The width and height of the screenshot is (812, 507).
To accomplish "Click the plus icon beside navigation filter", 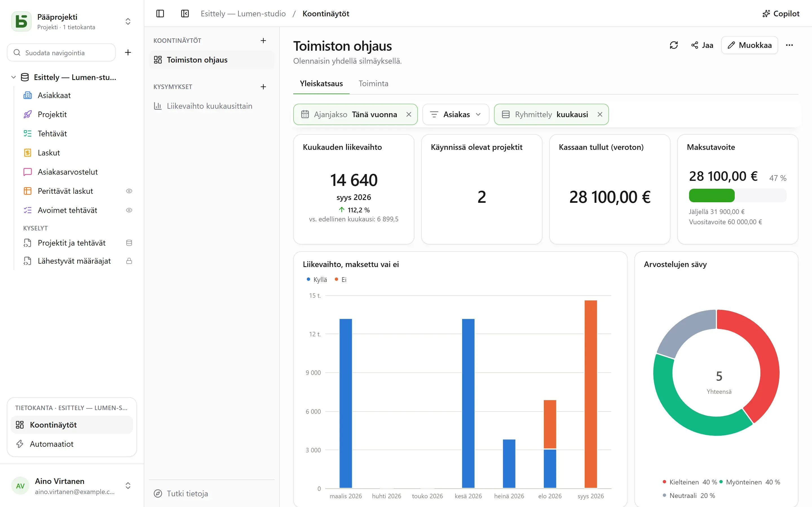I will click(128, 52).
